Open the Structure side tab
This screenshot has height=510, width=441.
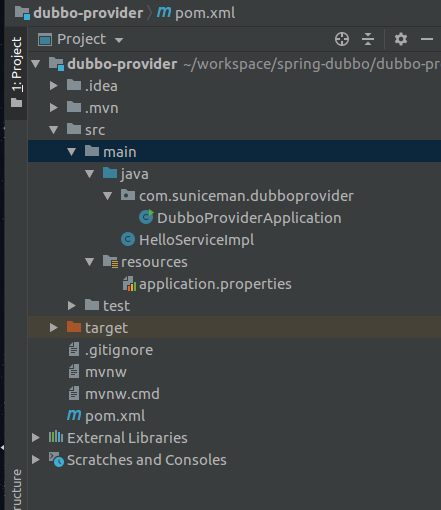coord(16,489)
